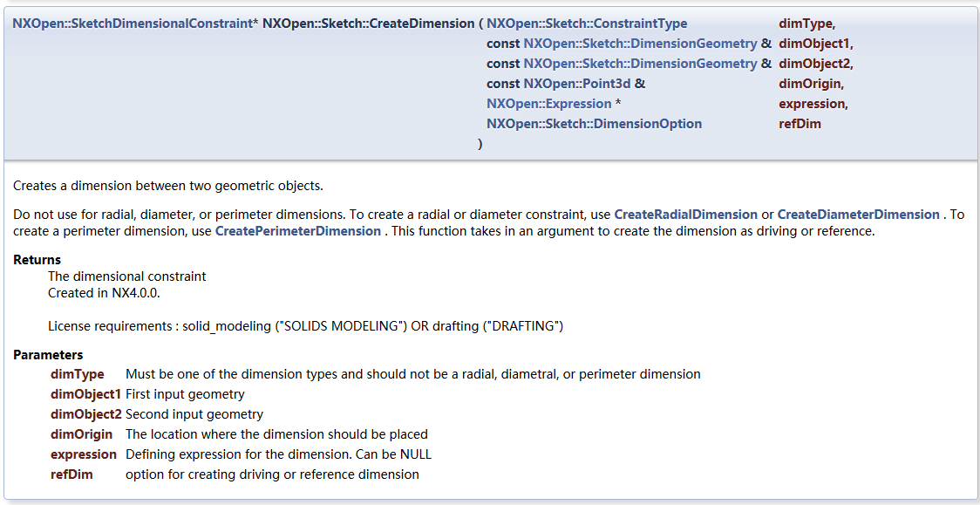Click the License requirements text line
The image size is (980, 505).
(306, 325)
